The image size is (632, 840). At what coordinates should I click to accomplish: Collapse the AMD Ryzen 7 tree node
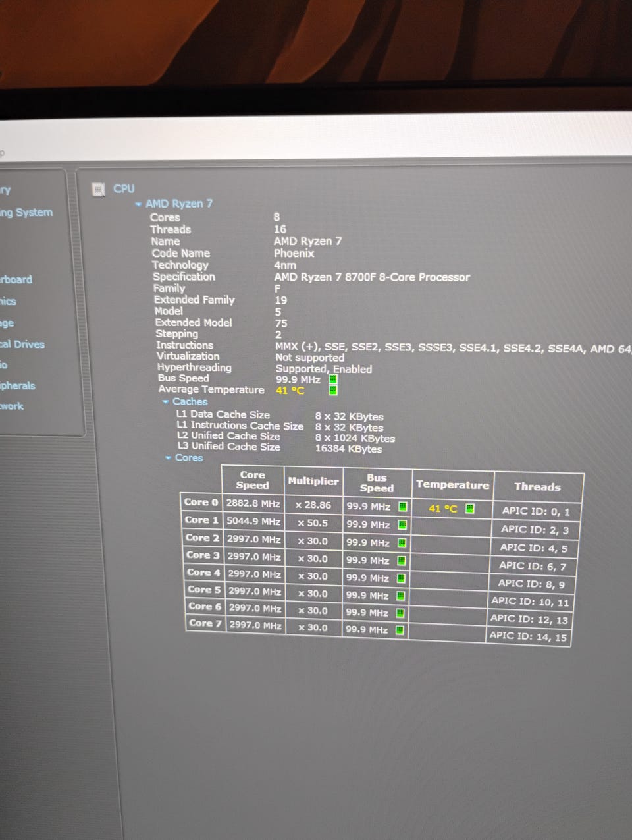(x=138, y=204)
